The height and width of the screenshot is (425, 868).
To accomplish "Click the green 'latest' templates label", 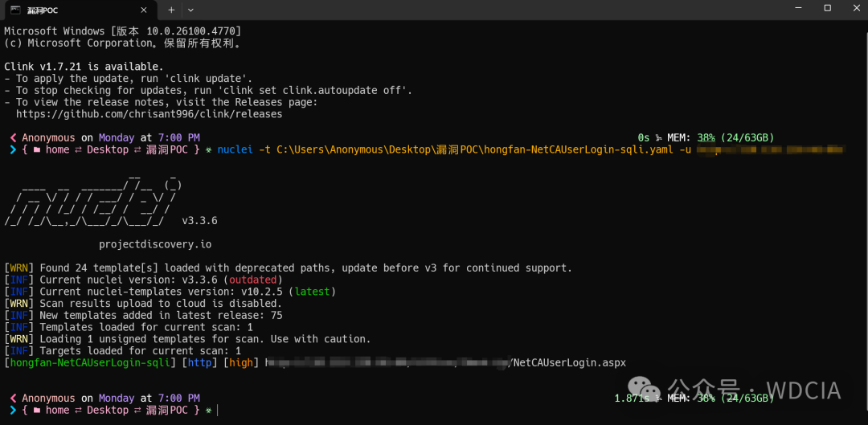I will [312, 292].
